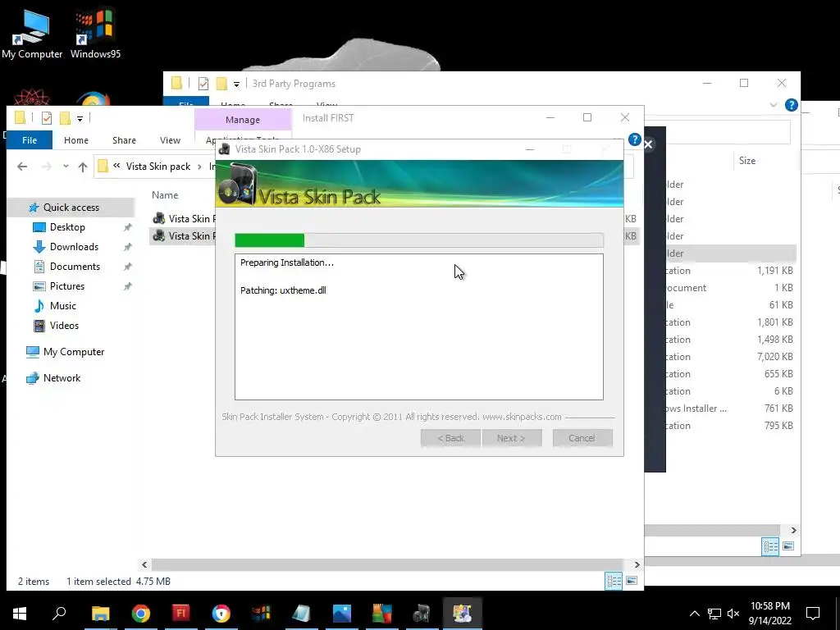Open Network in navigation pane
Image resolution: width=840 pixels, height=630 pixels.
point(62,378)
